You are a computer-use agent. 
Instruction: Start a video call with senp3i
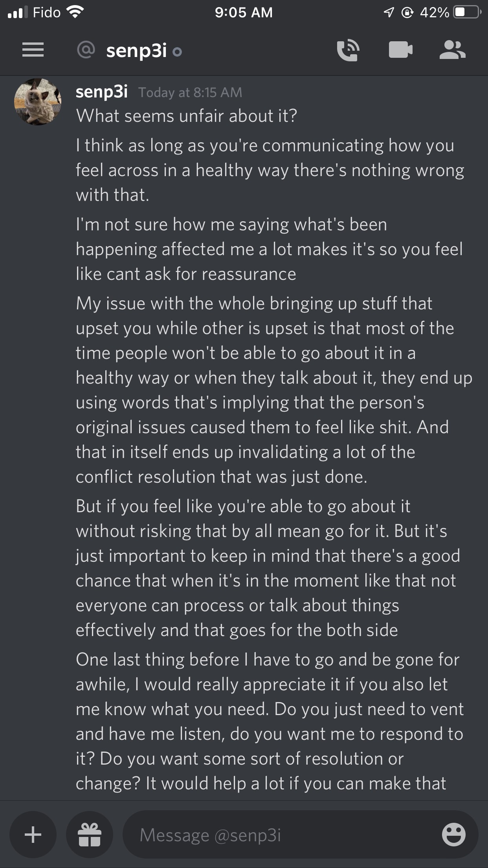(400, 50)
